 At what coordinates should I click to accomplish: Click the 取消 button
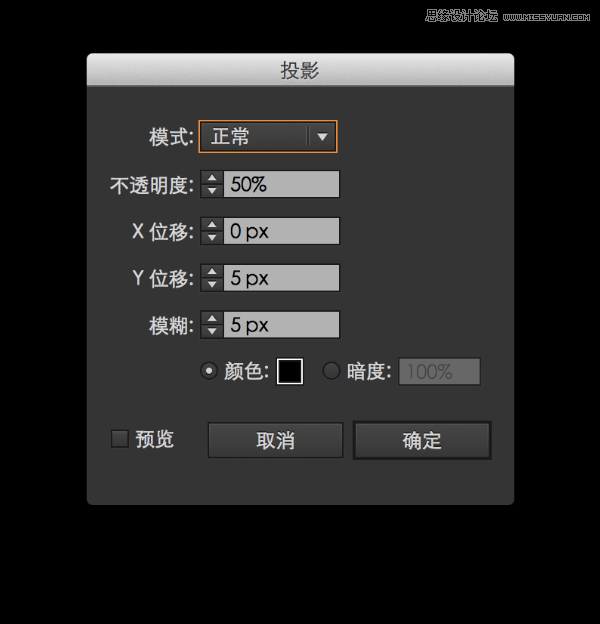(x=275, y=440)
